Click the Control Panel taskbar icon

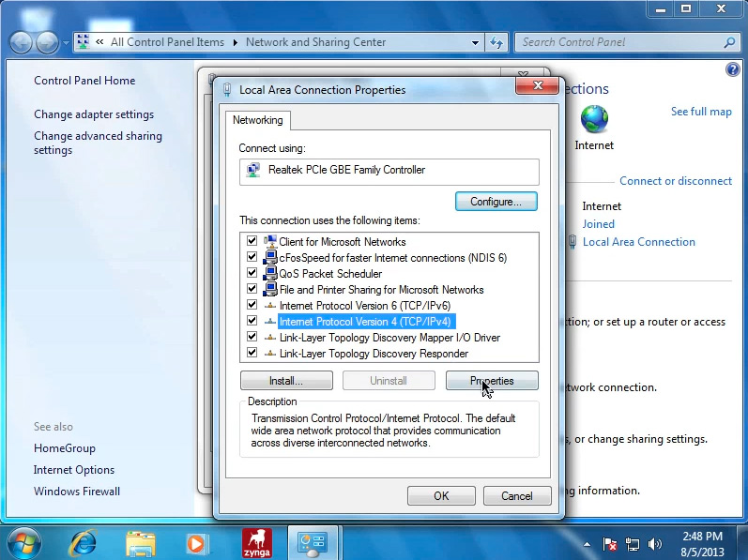pos(313,543)
